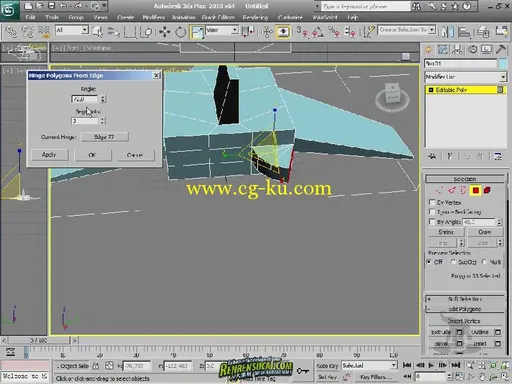The height and width of the screenshot is (384, 512).
Task: Click the Mirror tool icon
Action: click(448, 32)
